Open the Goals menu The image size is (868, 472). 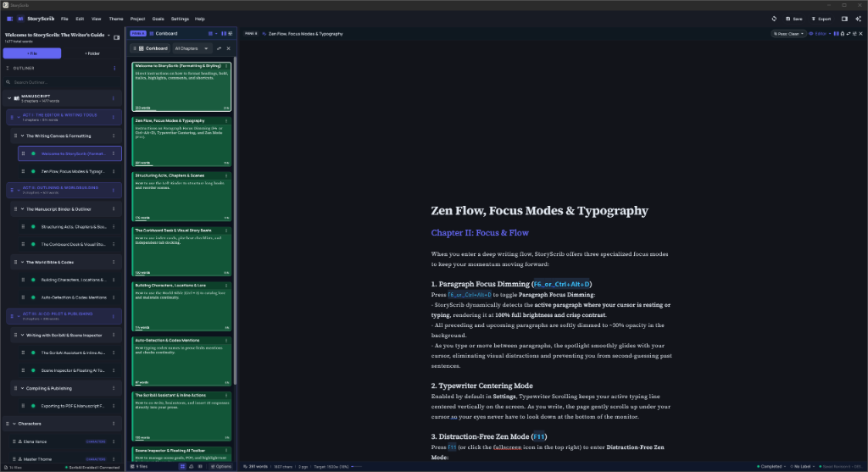[158, 19]
